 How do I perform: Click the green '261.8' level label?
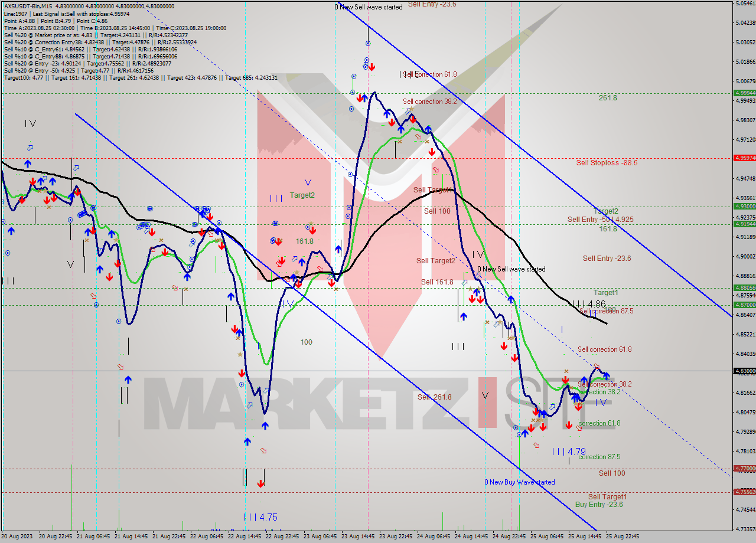tap(608, 98)
